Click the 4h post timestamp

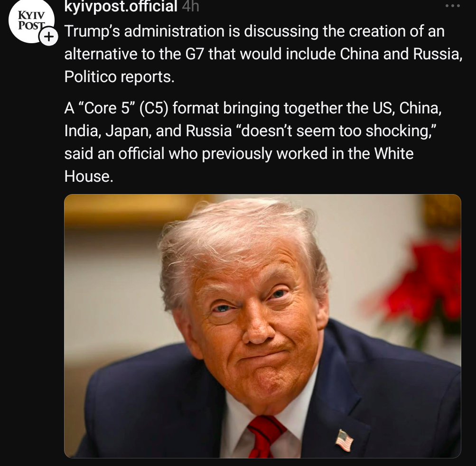pos(191,6)
